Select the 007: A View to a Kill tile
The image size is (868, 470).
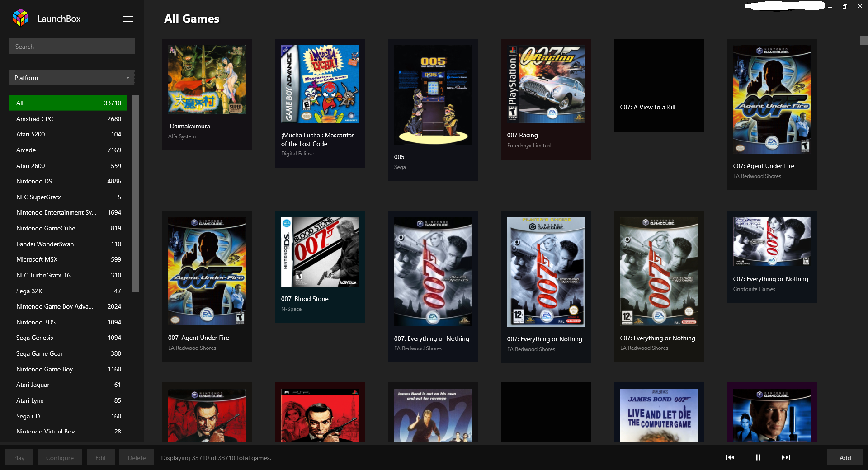coord(659,85)
